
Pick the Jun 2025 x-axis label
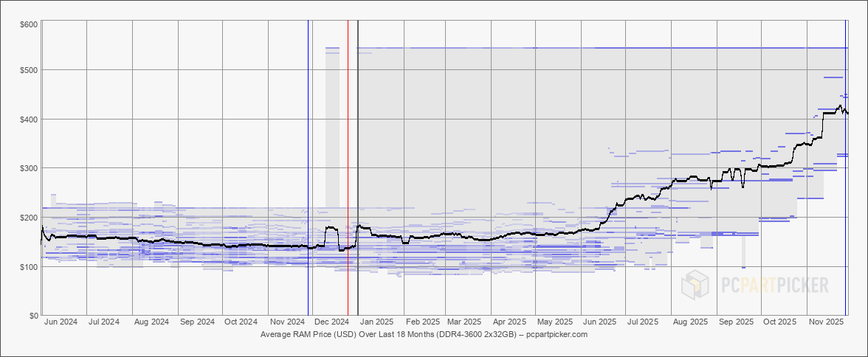[599, 322]
